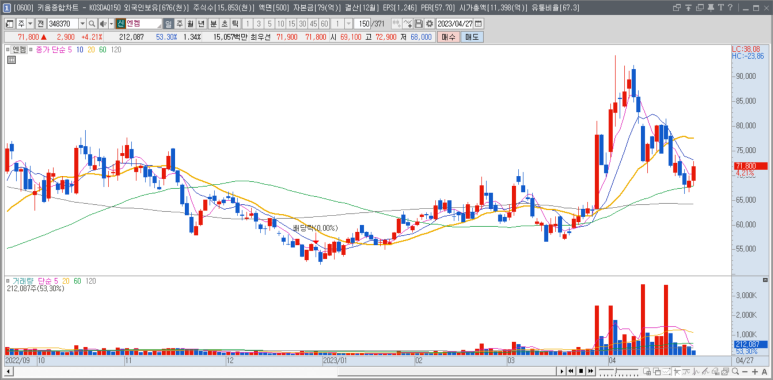Image resolution: width=773 pixels, height=380 pixels.
Task: Click the trend line drawing icon in bottom toolbar
Action: [705, 371]
